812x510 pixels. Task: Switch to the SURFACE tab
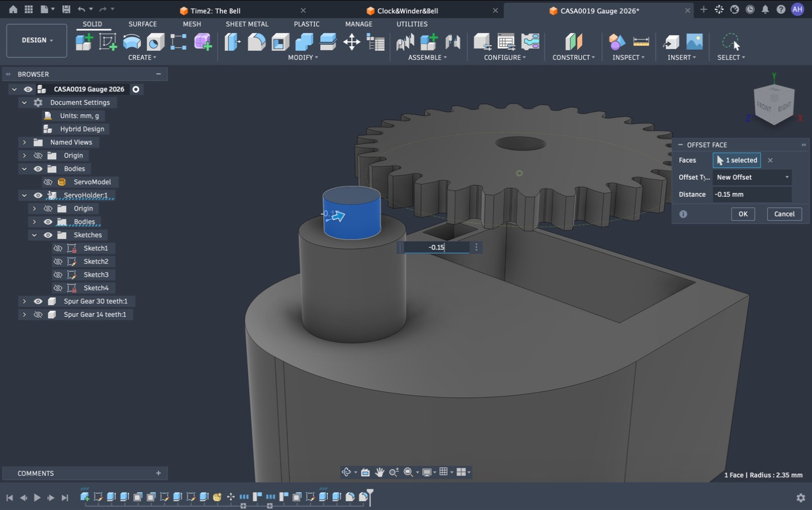pos(143,24)
